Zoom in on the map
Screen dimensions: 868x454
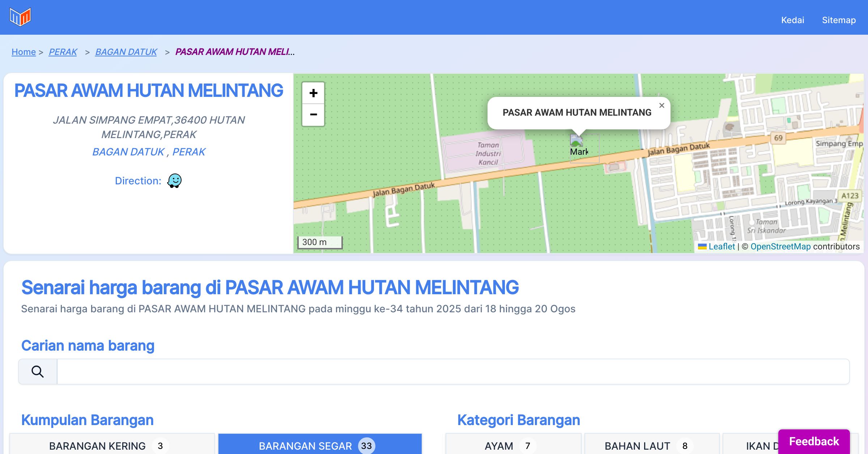pyautogui.click(x=313, y=93)
